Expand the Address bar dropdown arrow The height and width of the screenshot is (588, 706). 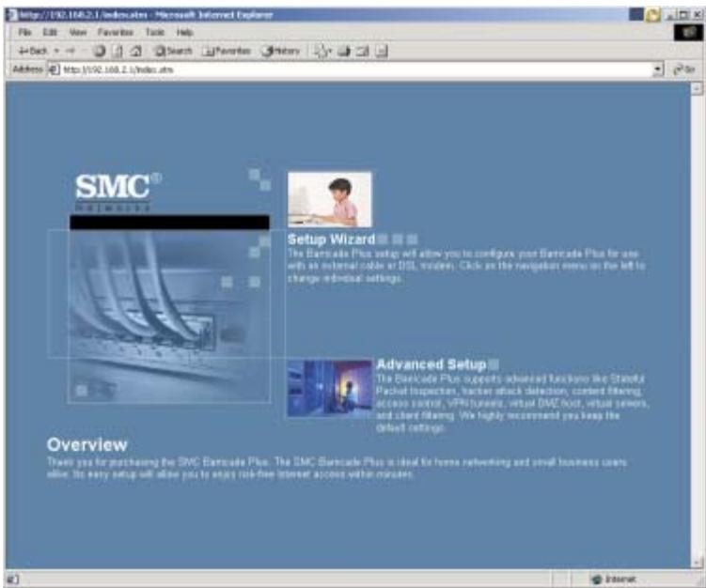point(658,70)
